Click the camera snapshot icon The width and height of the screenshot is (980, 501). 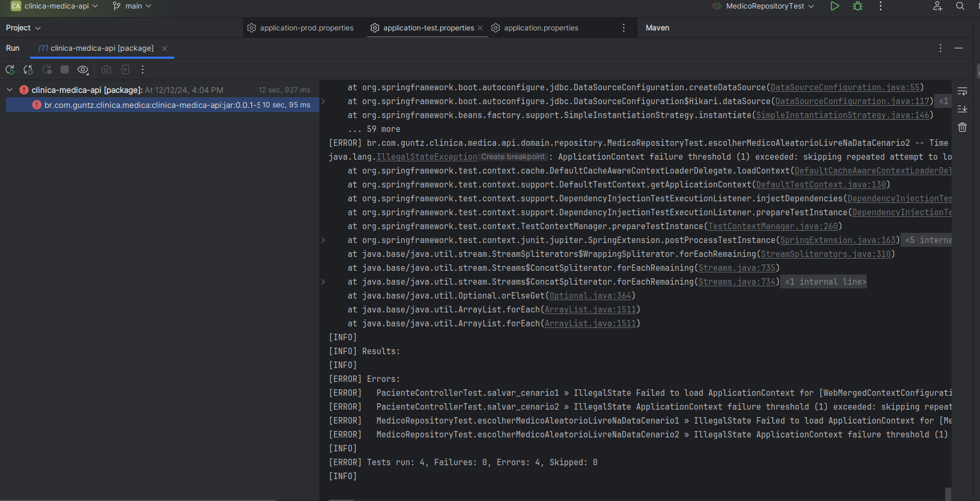pos(106,69)
